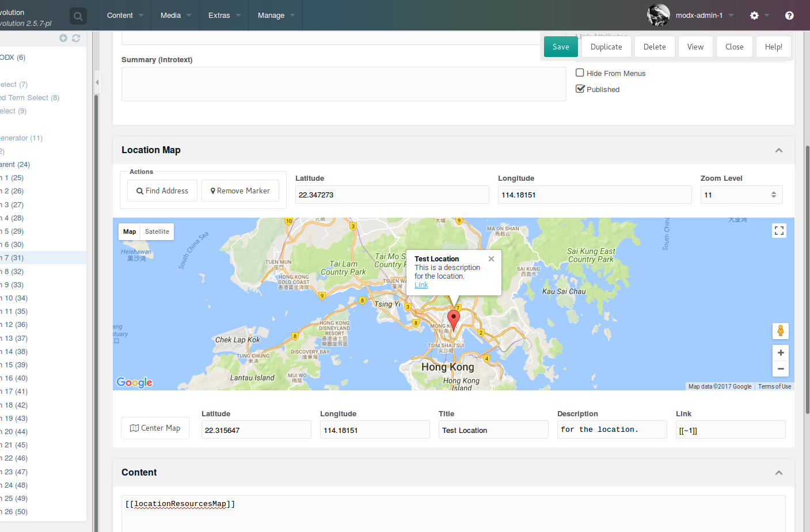Zoom in on the map
Viewport: 810px width, 532px height.
tap(781, 352)
